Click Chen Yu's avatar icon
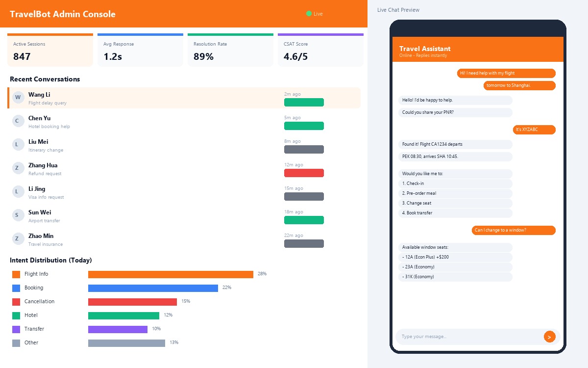Screen dimensions: 588x368 point(18,121)
